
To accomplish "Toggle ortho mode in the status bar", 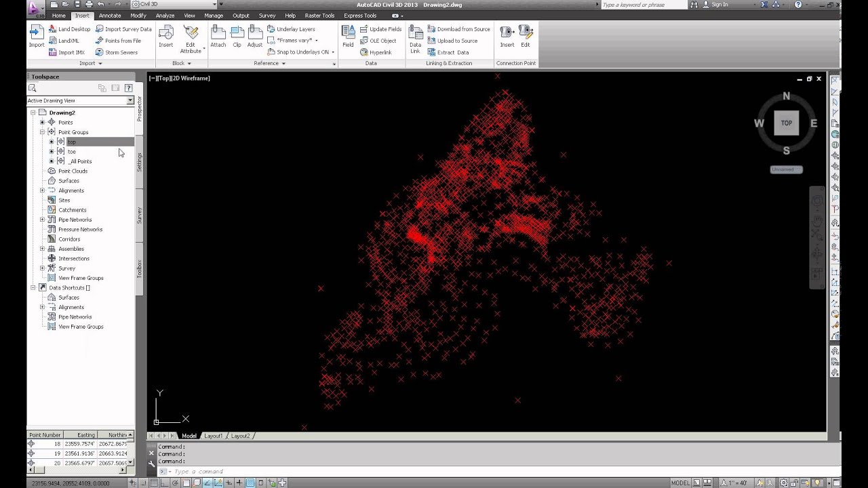I will [x=165, y=483].
